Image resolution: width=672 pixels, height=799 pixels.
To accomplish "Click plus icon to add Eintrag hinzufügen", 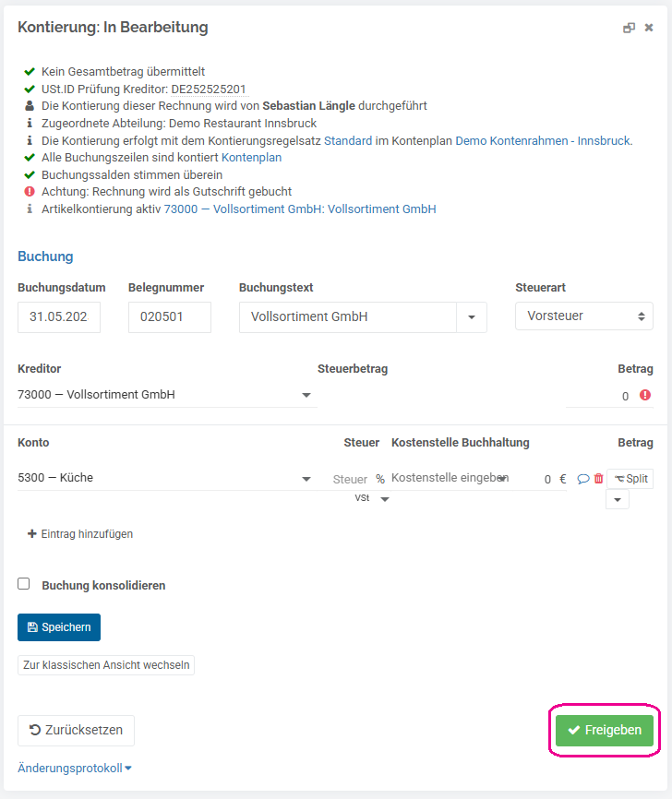I will click(31, 533).
